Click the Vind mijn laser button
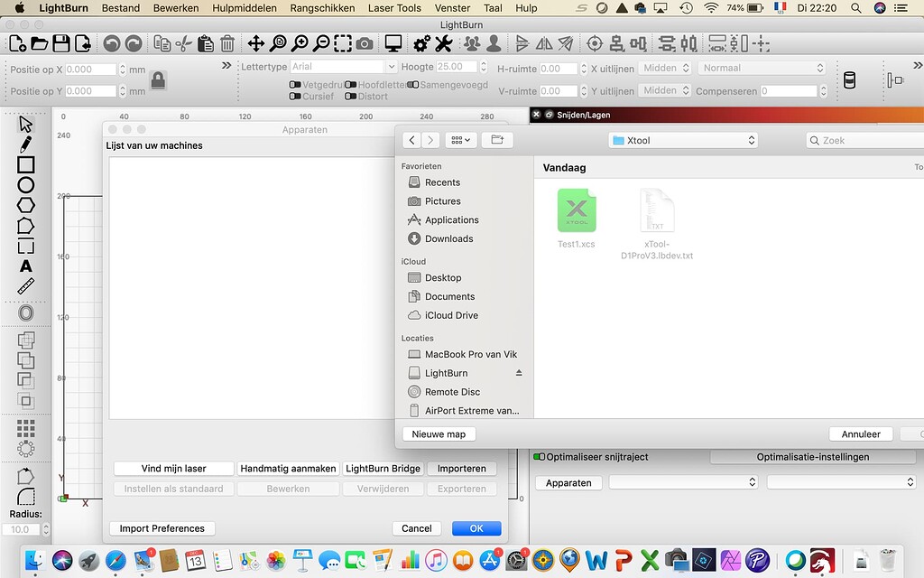The width and height of the screenshot is (924, 578). [x=173, y=468]
